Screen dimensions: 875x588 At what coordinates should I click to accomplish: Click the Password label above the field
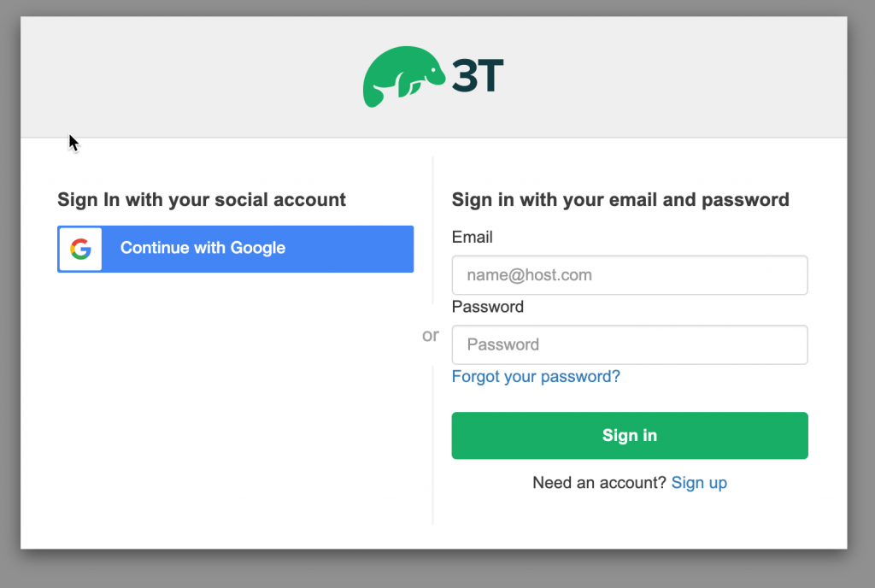pyautogui.click(x=488, y=307)
